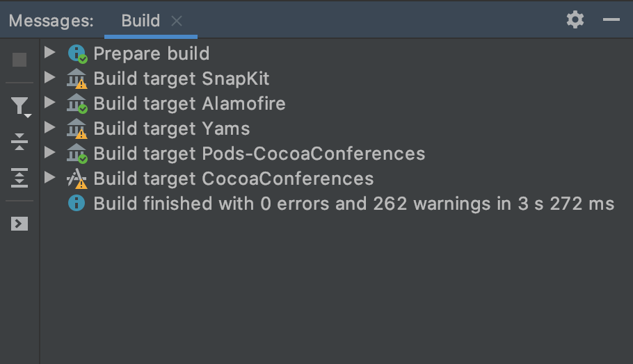Click the Collapse All icon in sidebar
Viewport: 633px width, 364px height.
click(x=19, y=142)
